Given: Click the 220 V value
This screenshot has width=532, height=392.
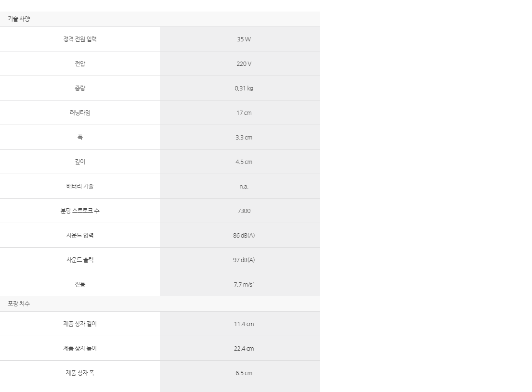Looking at the screenshot, I should click(244, 64).
